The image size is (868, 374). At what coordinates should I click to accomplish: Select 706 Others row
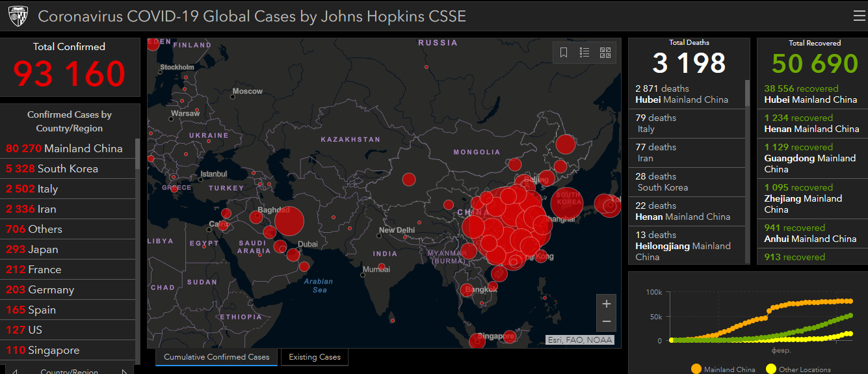68,229
